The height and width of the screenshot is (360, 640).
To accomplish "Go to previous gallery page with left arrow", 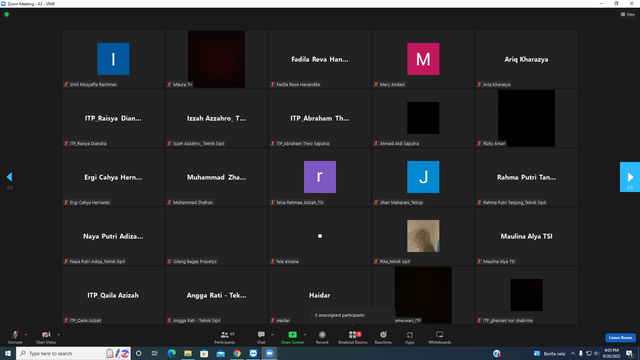I will tap(9, 177).
